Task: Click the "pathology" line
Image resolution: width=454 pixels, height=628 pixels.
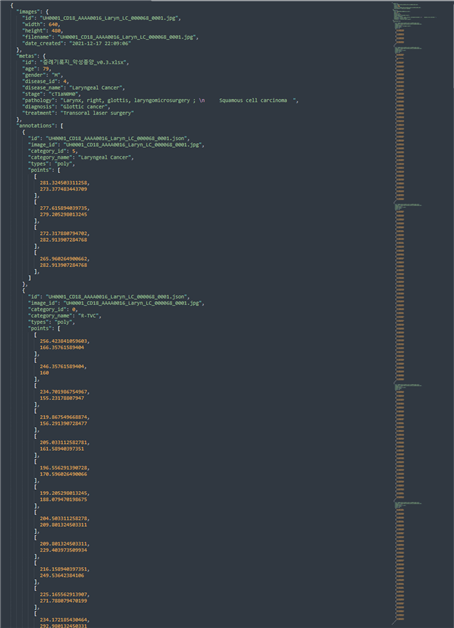Action: 160,101
